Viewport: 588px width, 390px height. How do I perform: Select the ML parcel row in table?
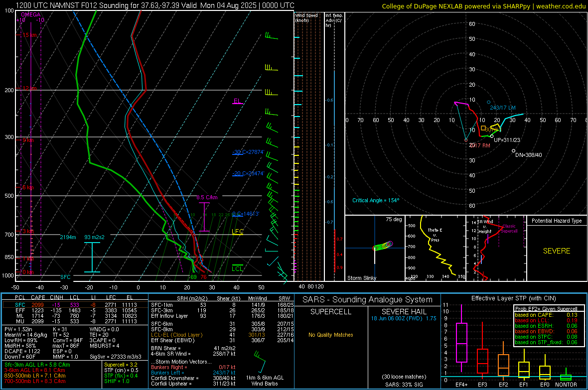point(75,316)
